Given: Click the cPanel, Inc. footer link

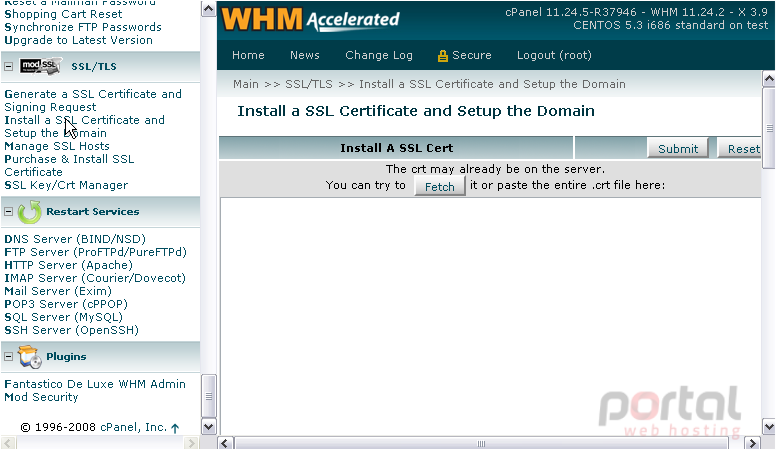Looking at the screenshot, I should click(133, 427).
